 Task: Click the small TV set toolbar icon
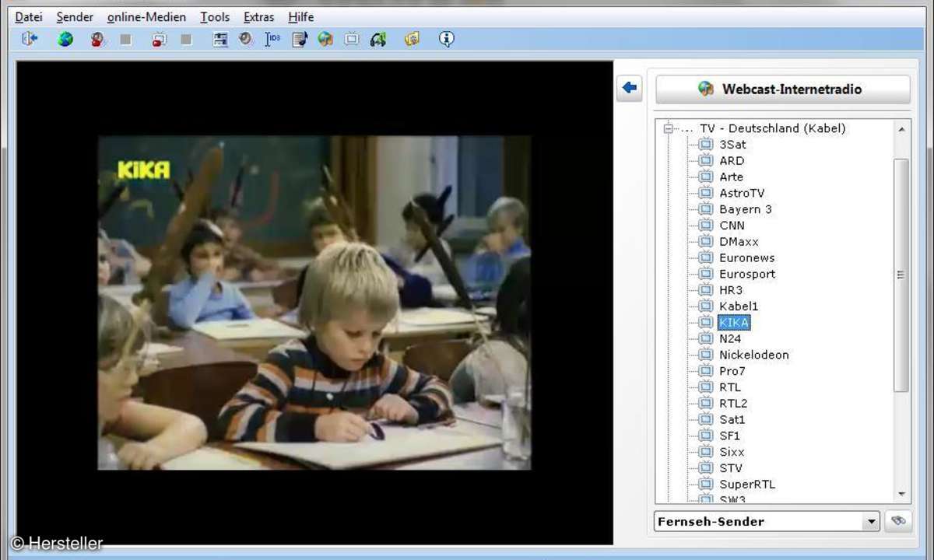click(x=352, y=39)
